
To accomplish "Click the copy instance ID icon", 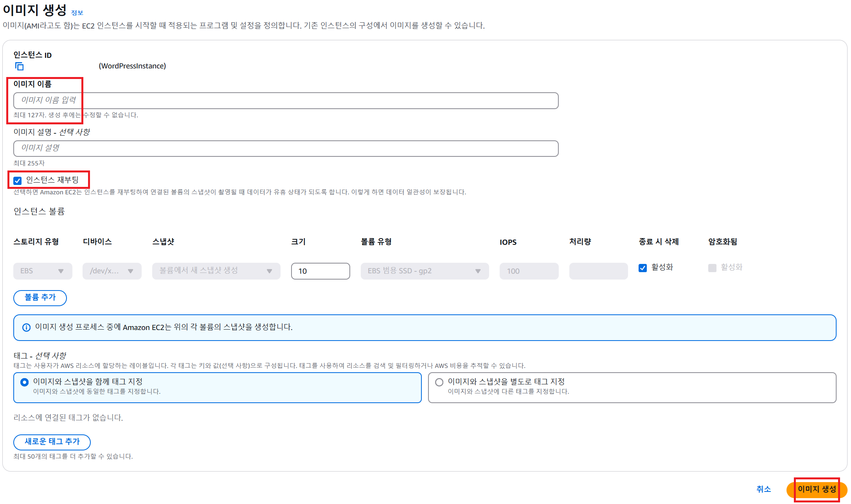I will click(19, 66).
